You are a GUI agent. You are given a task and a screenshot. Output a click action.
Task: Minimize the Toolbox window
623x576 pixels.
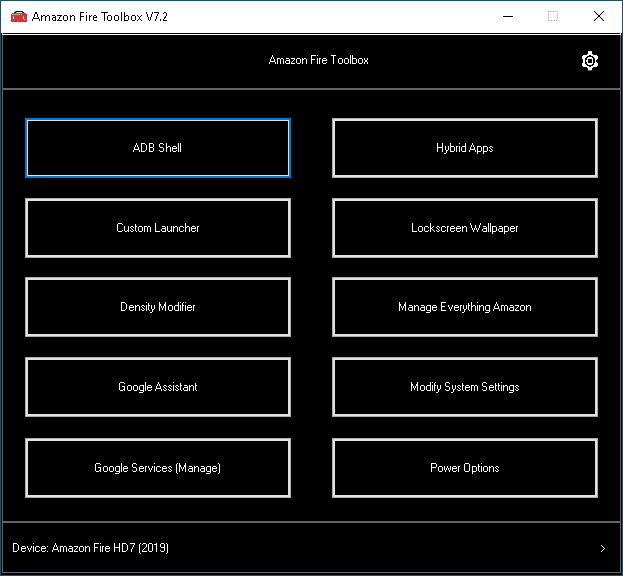[508, 17]
